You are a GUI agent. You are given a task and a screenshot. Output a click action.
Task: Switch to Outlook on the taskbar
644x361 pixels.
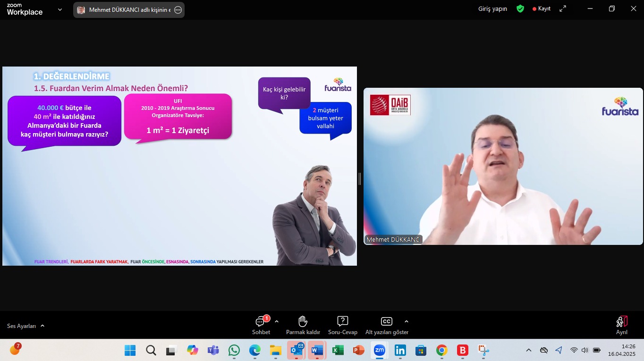point(297,350)
